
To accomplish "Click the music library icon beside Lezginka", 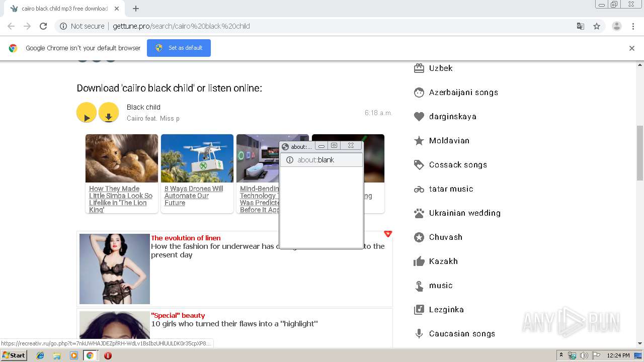I will [419, 310].
